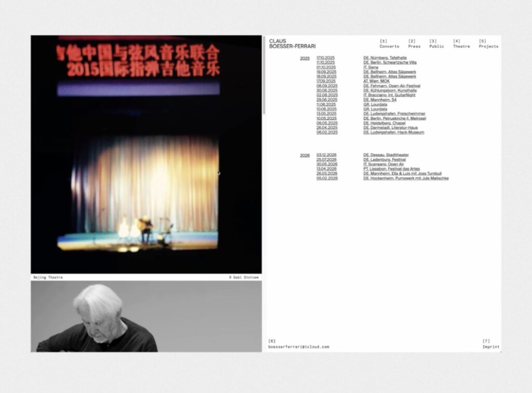
Task: Open the Bracciano Int. GuitarNight link
Action: (x=391, y=95)
